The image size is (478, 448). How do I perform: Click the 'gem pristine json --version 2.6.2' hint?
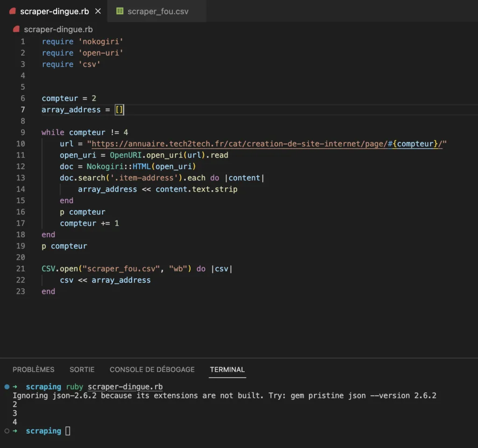pyautogui.click(x=363, y=396)
